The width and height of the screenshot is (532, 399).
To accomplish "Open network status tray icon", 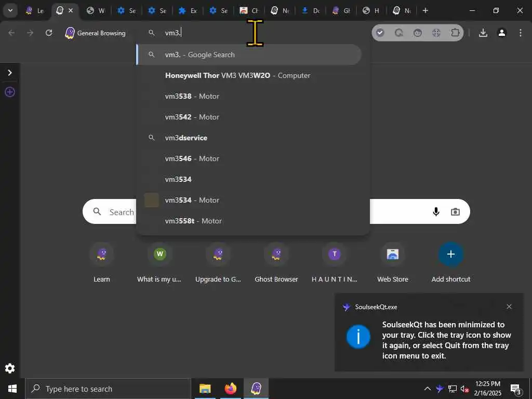I will click(x=453, y=389).
